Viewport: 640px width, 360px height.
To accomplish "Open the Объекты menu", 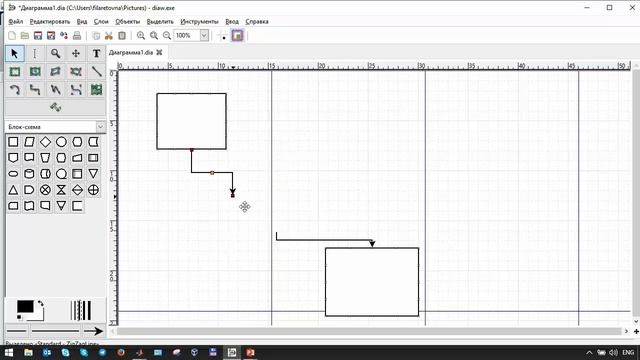I will 128,22.
